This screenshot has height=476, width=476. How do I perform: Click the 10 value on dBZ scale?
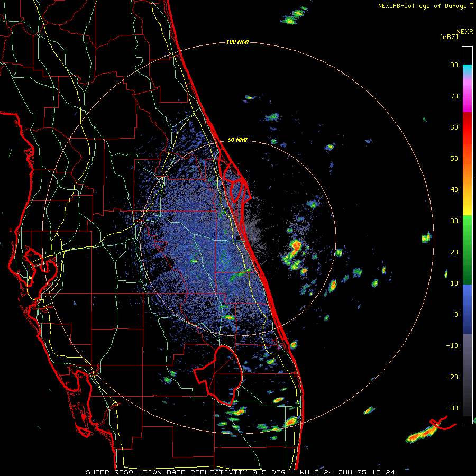click(454, 283)
